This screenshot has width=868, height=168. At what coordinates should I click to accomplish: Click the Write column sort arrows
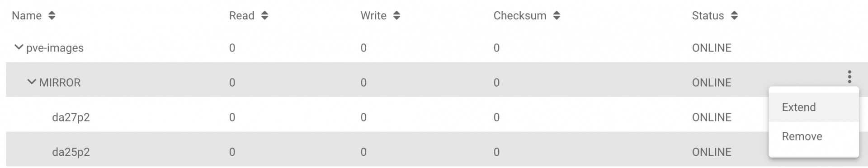pos(396,16)
